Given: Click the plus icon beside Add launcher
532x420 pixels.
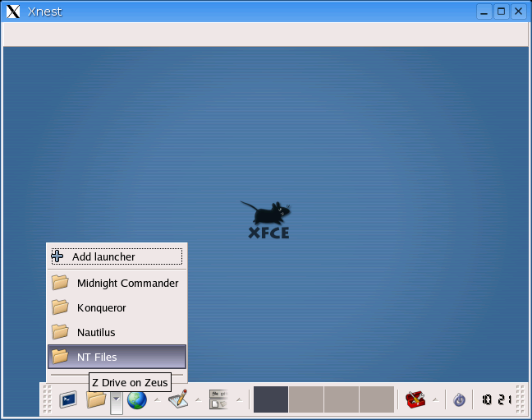Looking at the screenshot, I should pos(57,256).
